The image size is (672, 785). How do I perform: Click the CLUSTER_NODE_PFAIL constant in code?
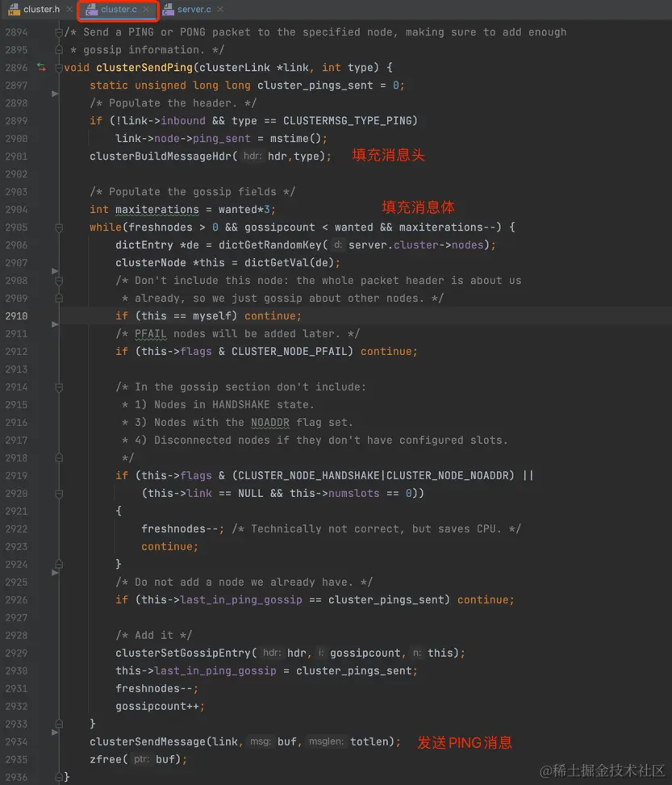(289, 352)
